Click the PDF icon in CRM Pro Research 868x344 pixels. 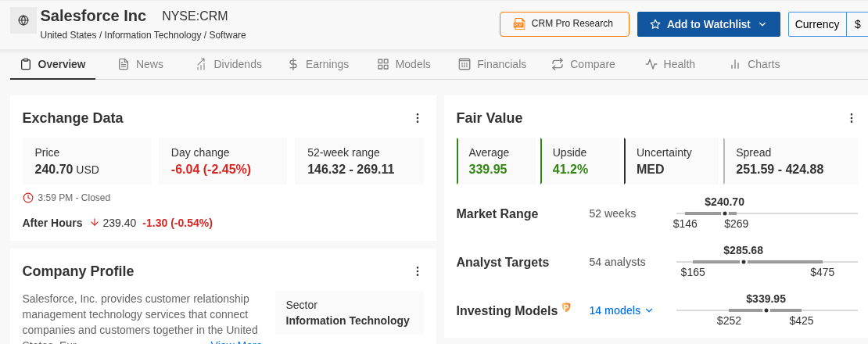click(518, 23)
